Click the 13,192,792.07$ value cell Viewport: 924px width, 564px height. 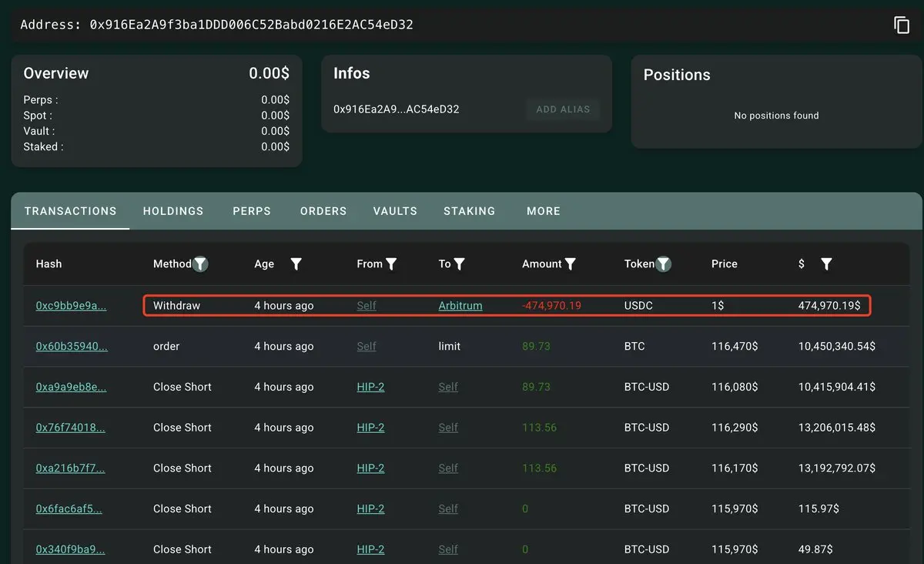(836, 468)
